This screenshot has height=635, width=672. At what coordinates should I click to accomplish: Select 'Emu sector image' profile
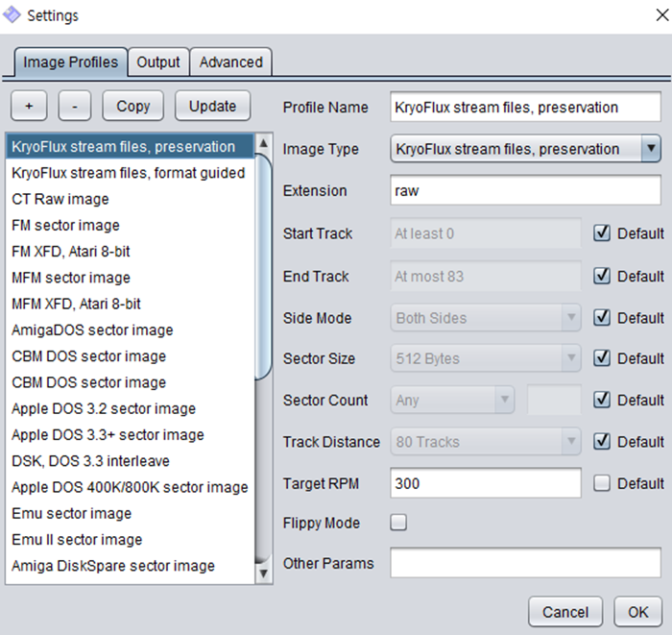coord(130,513)
